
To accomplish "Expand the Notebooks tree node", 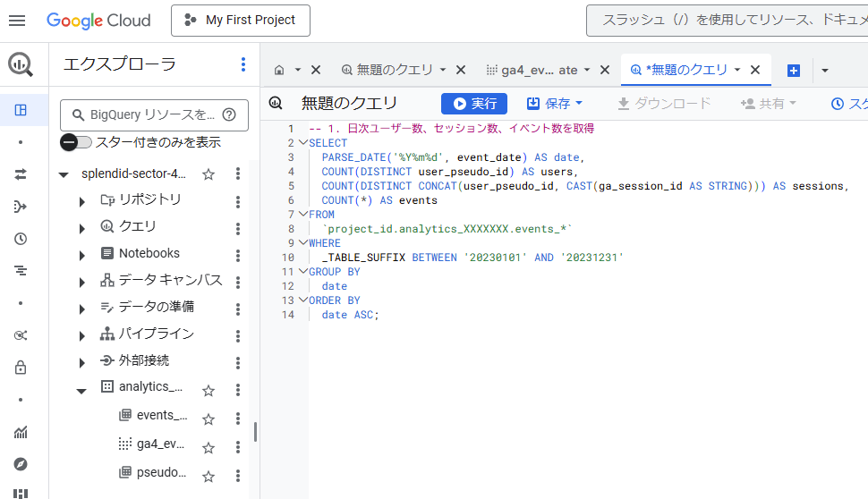I will tap(82, 256).
